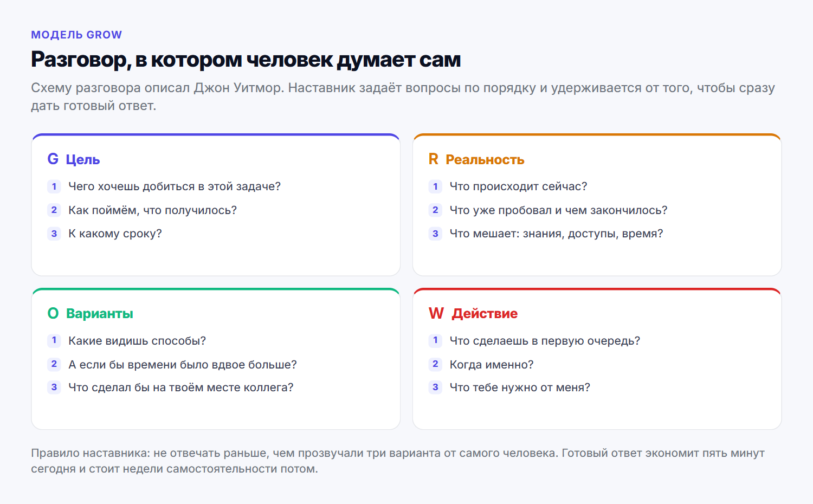The height and width of the screenshot is (504, 813).
Task: Click the "МОДЕЛЬ GROW" label
Action: coord(76,35)
